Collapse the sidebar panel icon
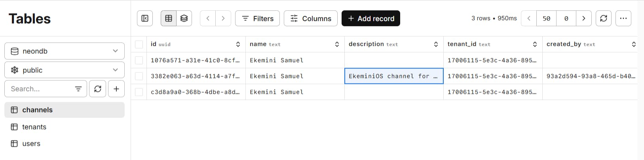Viewport: 644px width, 160px height. tap(145, 18)
